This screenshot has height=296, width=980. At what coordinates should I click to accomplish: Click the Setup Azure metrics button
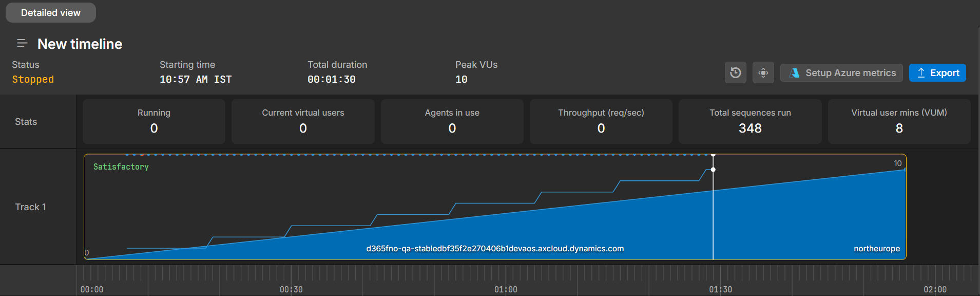click(841, 73)
